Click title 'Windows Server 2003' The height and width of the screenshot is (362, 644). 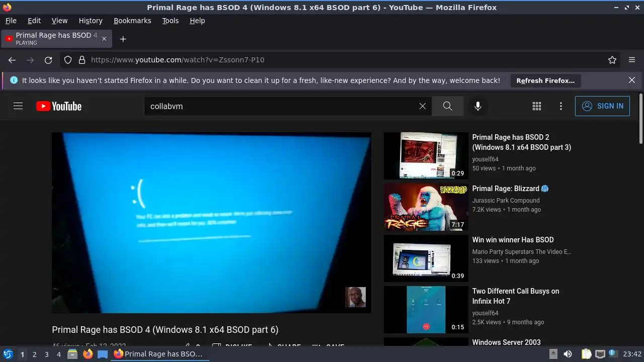[506, 342]
